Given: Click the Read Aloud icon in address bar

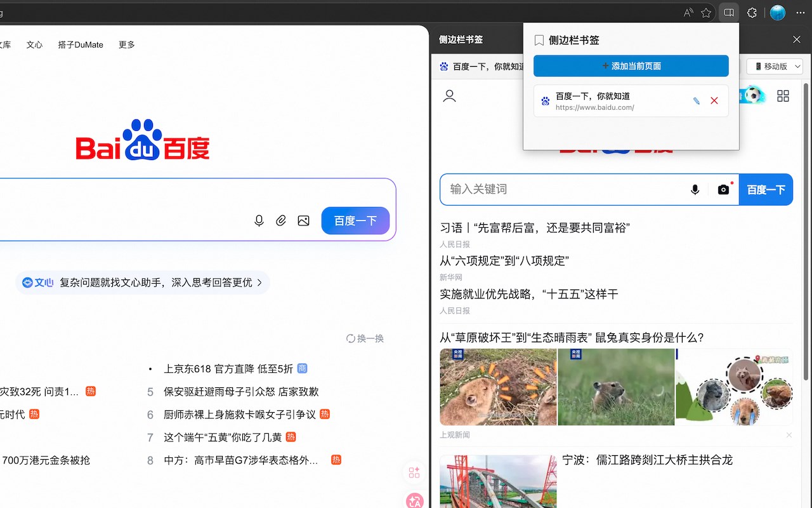Looking at the screenshot, I should tap(688, 13).
